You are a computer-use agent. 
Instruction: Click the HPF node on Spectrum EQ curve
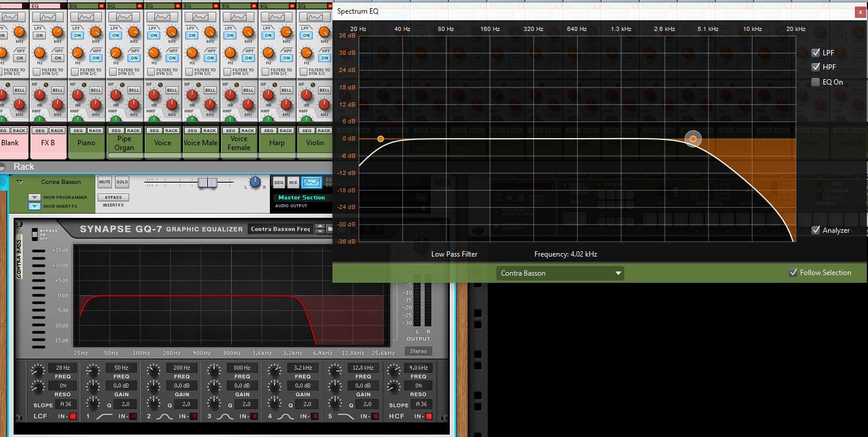(381, 139)
